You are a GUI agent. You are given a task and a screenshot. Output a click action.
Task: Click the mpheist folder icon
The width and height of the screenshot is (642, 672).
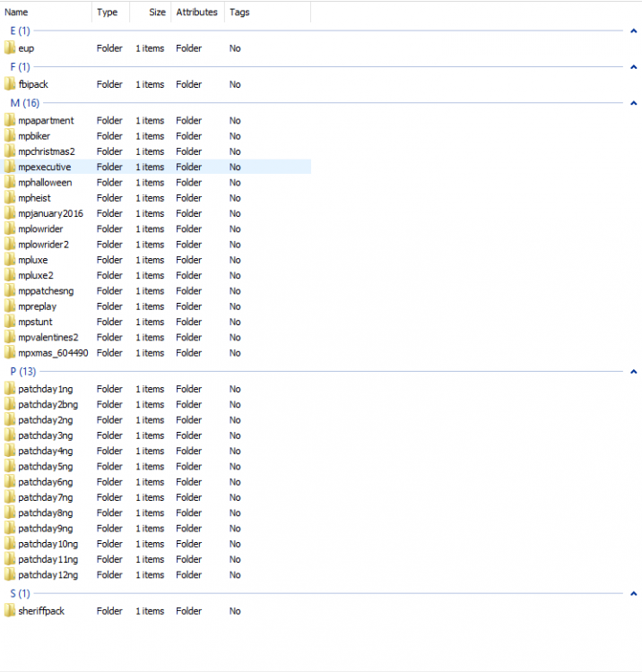tap(10, 198)
